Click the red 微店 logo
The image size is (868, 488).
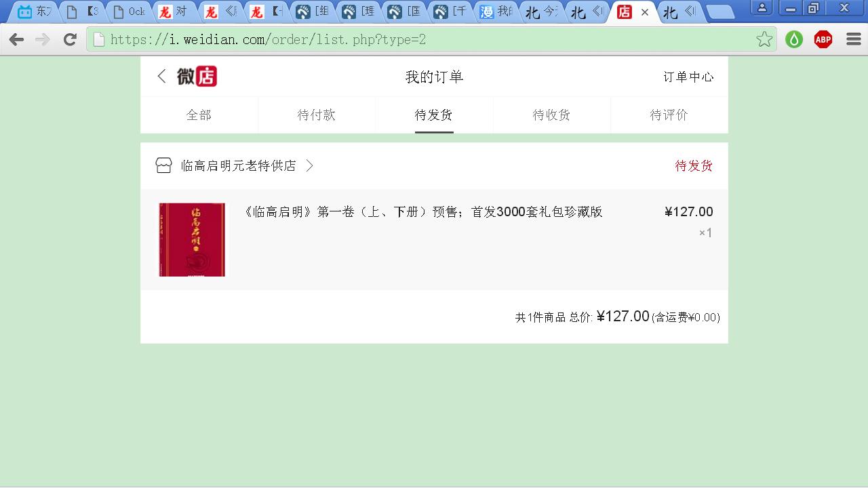[197, 77]
